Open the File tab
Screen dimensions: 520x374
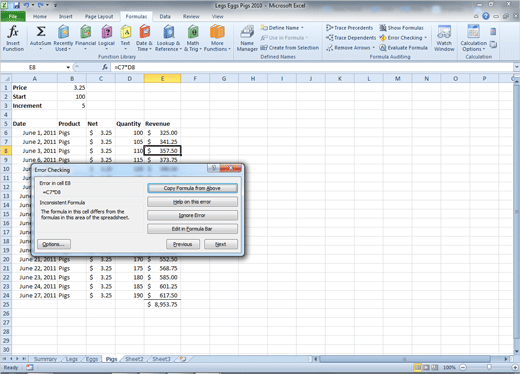point(13,16)
